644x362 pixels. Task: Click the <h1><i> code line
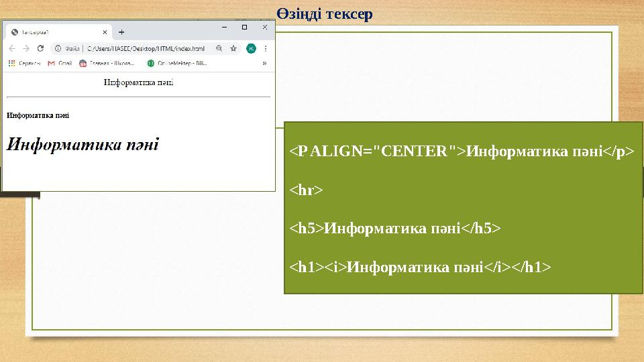click(420, 267)
